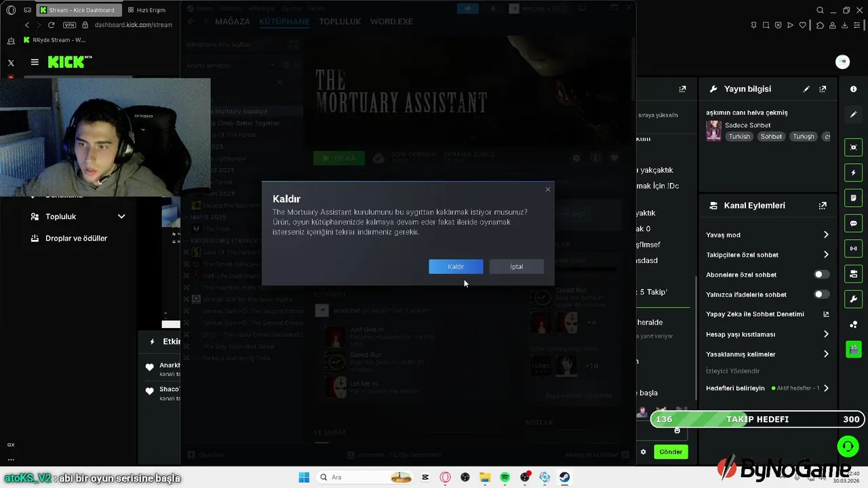Screen dimensions: 868x488
Task: Click the taskbar Ara search box
Action: pos(366,477)
